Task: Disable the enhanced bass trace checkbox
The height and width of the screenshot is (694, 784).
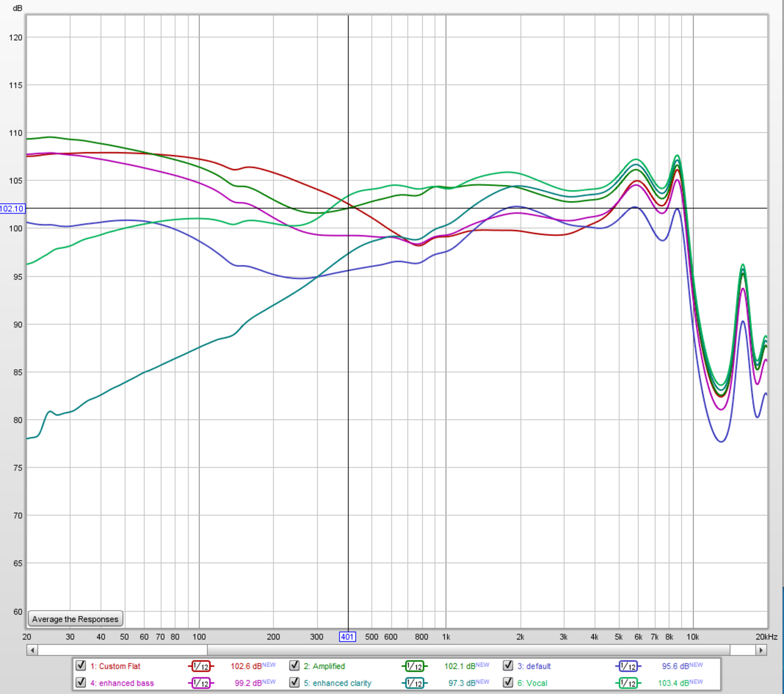Action: pos(81,683)
